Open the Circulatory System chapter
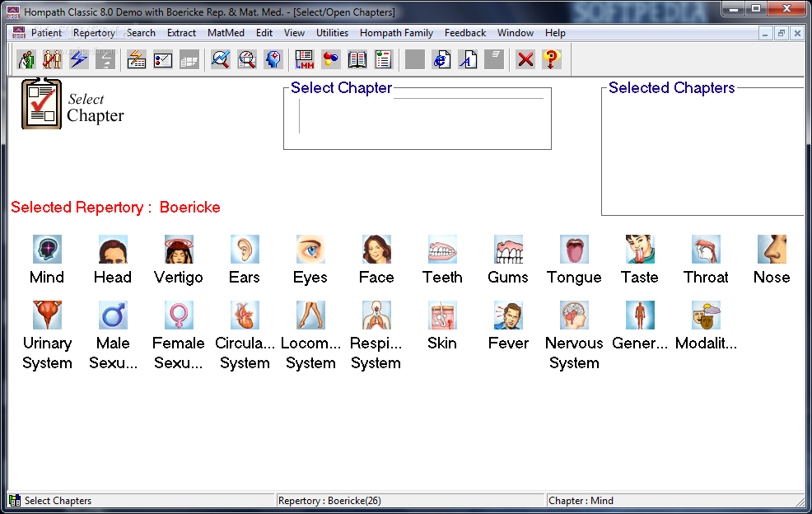This screenshot has height=514, width=812. click(x=245, y=315)
